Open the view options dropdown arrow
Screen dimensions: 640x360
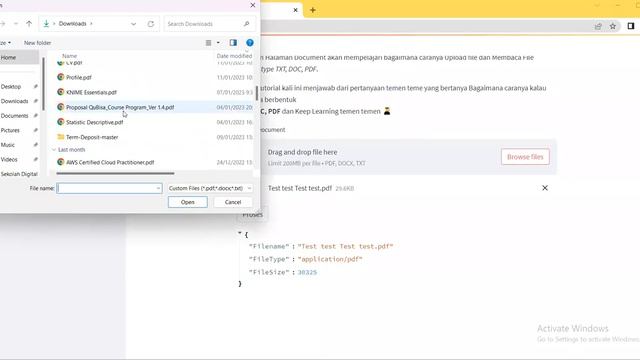pos(218,42)
